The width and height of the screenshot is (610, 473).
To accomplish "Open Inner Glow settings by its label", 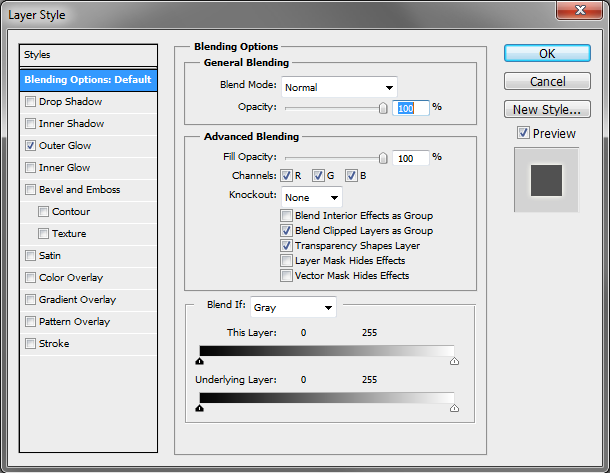I will pos(65,168).
